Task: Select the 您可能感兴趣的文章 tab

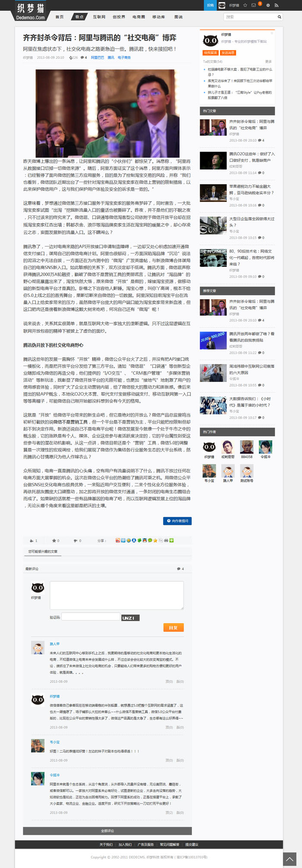Action: [x=43, y=551]
